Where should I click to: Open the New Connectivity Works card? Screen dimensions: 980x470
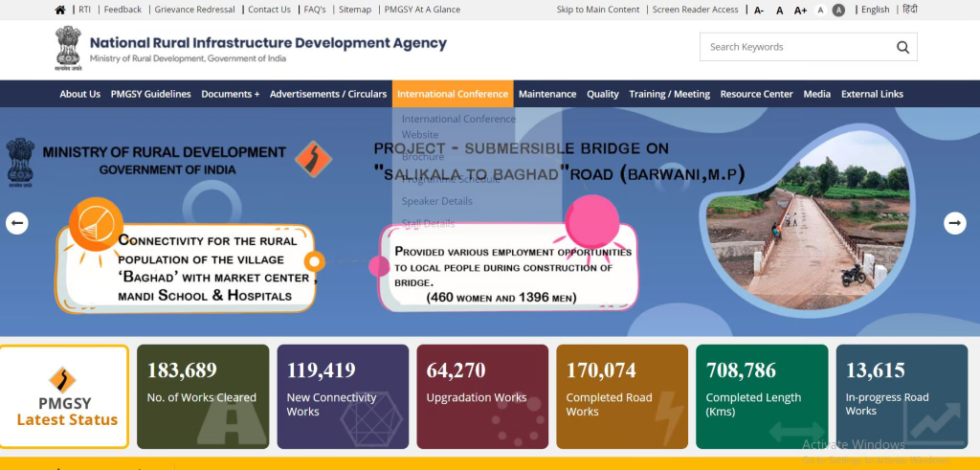[x=343, y=397]
